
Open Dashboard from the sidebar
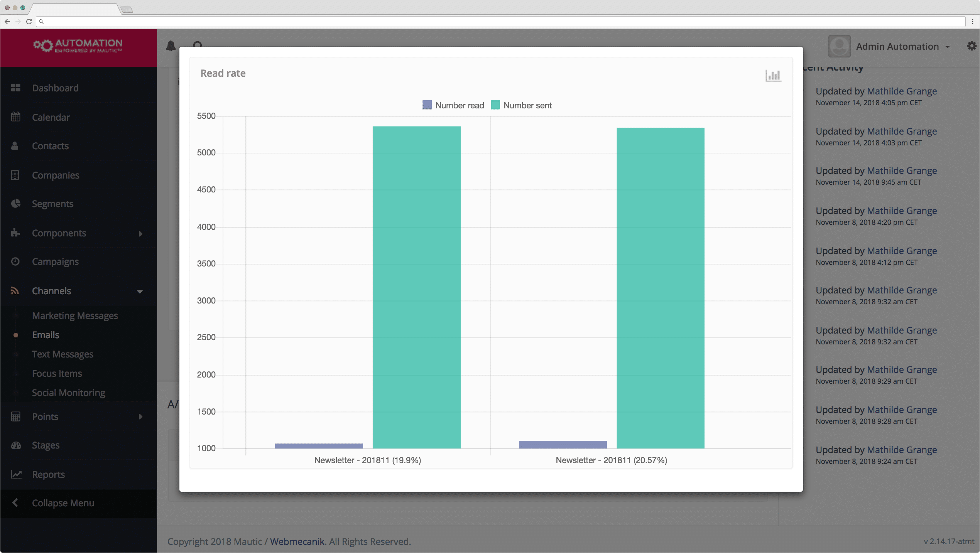pyautogui.click(x=55, y=88)
